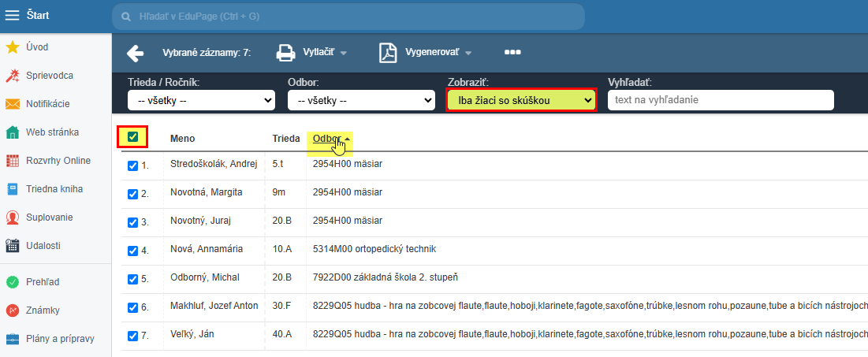The height and width of the screenshot is (357, 868).
Task: Open the Odbor filter dropdown
Action: [361, 100]
